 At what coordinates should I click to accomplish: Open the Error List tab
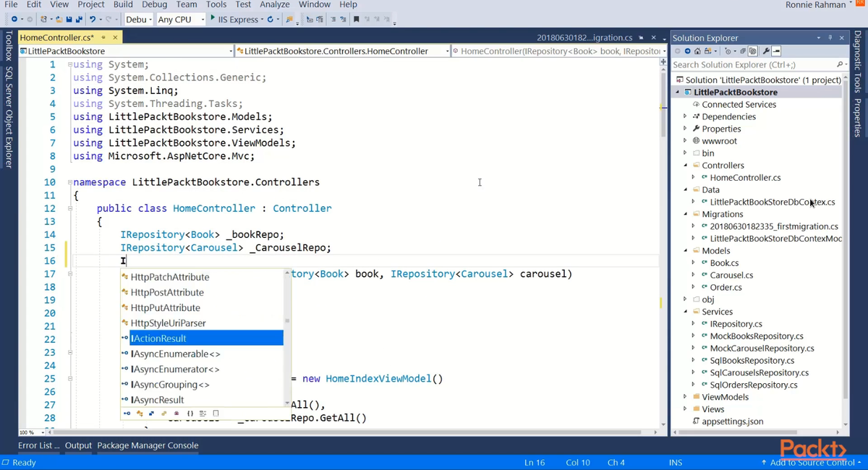tap(39, 445)
